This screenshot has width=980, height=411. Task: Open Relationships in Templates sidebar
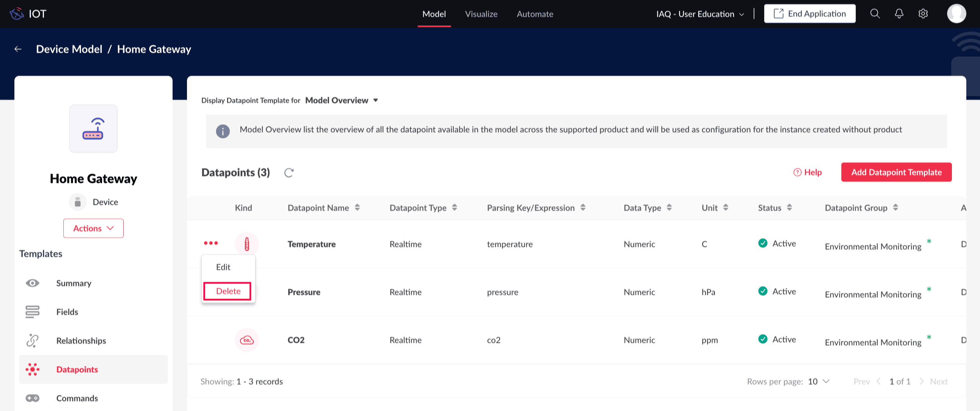[x=81, y=340]
